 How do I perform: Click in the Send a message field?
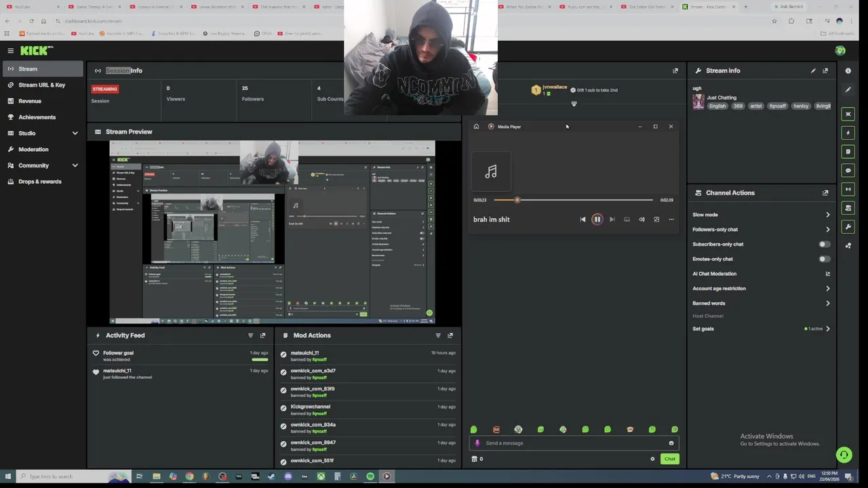[x=573, y=443]
